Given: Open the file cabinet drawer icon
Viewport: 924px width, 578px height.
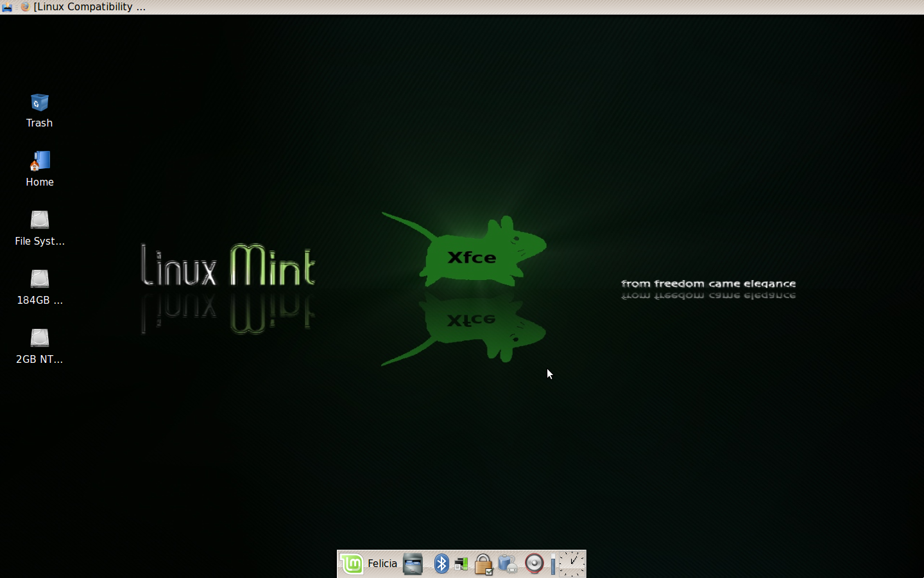Looking at the screenshot, I should coord(413,564).
